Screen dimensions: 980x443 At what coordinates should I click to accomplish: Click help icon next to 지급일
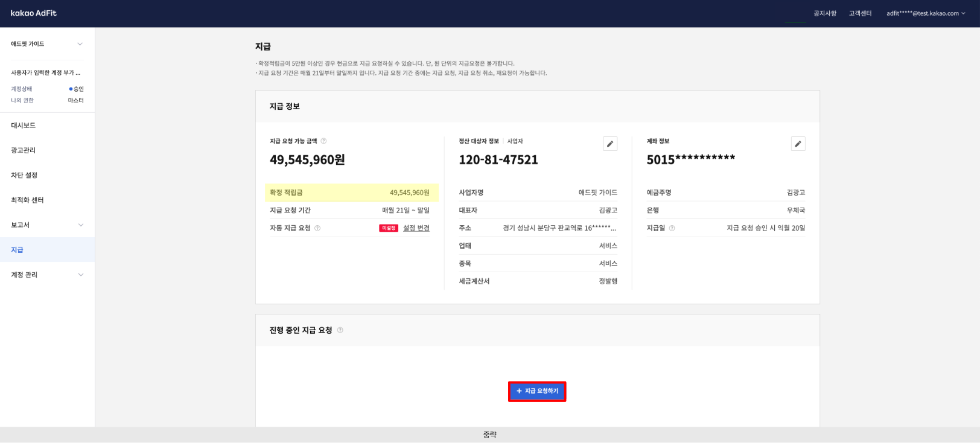click(x=672, y=228)
